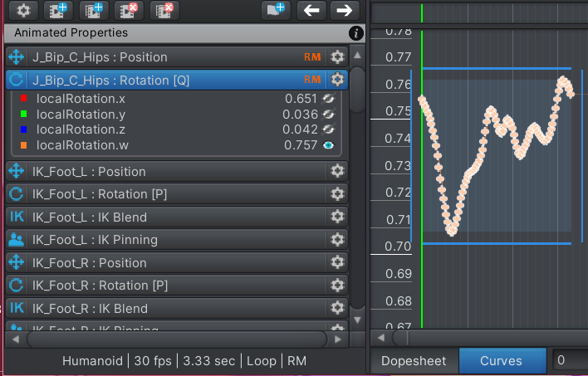Show the localRotation.x curve via eye toggle
This screenshot has width=588, height=376.
(x=329, y=99)
